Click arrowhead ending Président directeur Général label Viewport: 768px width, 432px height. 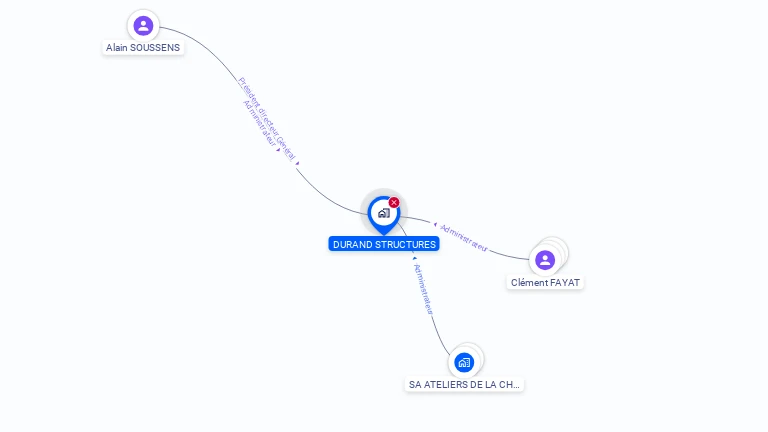(297, 163)
